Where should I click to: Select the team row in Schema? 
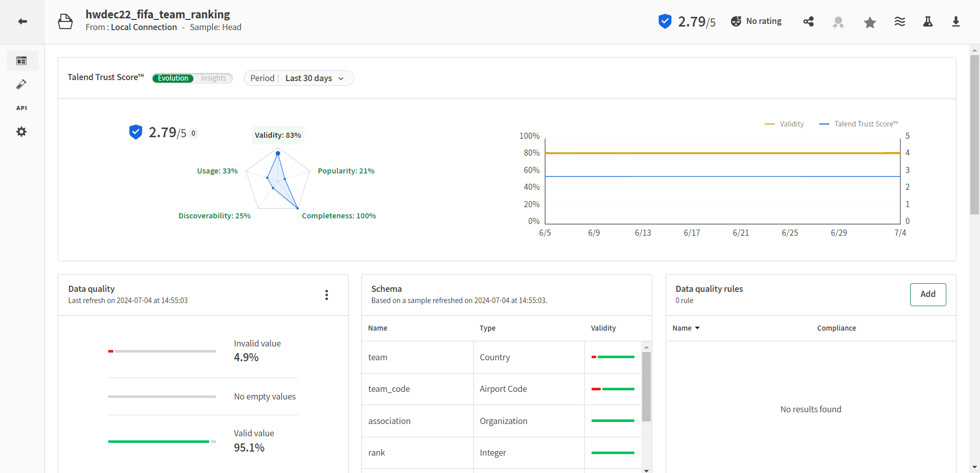(x=501, y=357)
